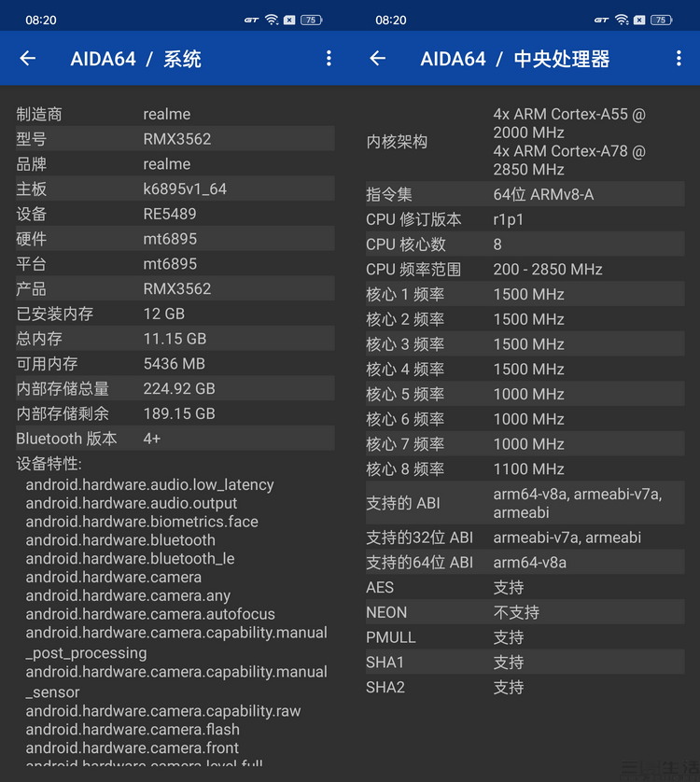Viewport: 700px width, 782px height.
Task: Tap the Wi-Fi icon in the right status bar
Action: click(622, 20)
